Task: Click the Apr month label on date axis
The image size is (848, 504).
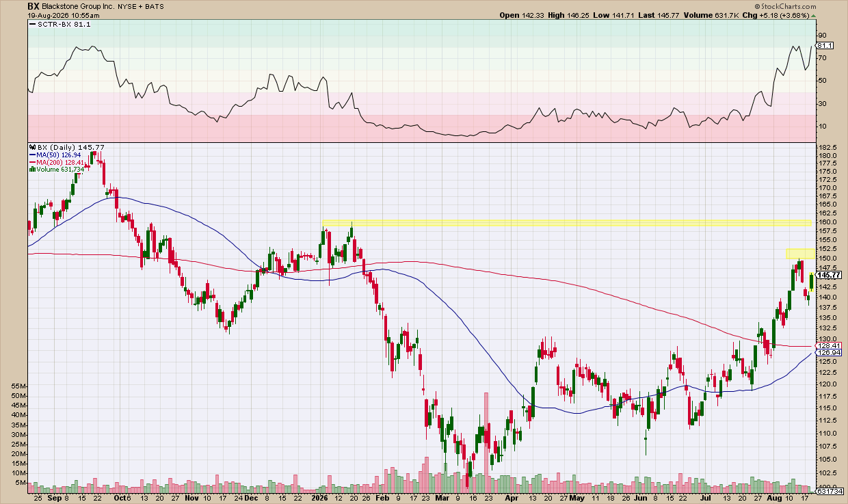Action: tap(511, 499)
